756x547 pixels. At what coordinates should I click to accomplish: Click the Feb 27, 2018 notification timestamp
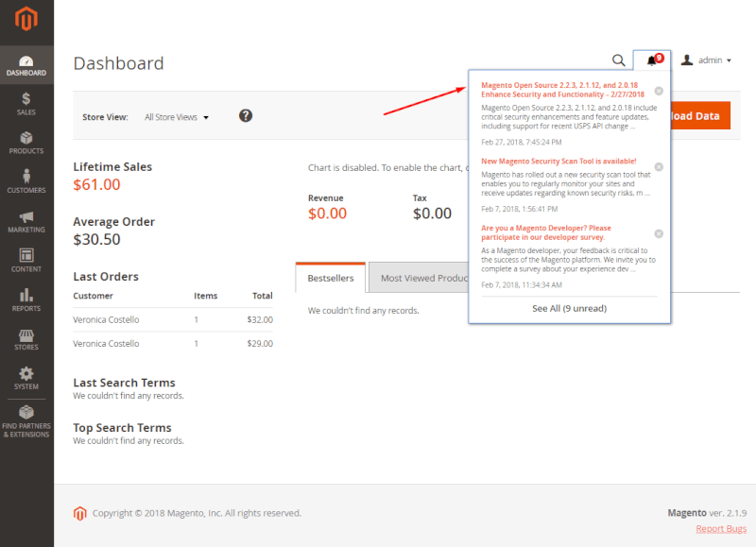pos(522,142)
